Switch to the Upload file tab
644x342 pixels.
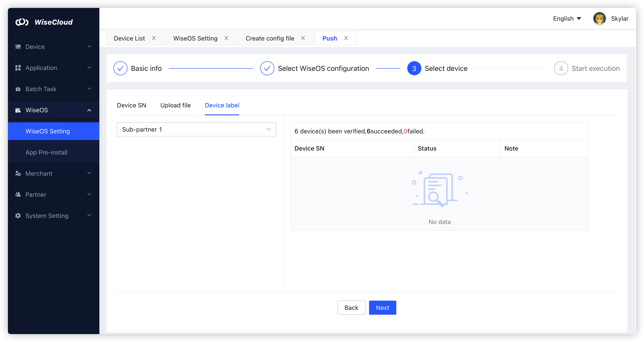(175, 105)
